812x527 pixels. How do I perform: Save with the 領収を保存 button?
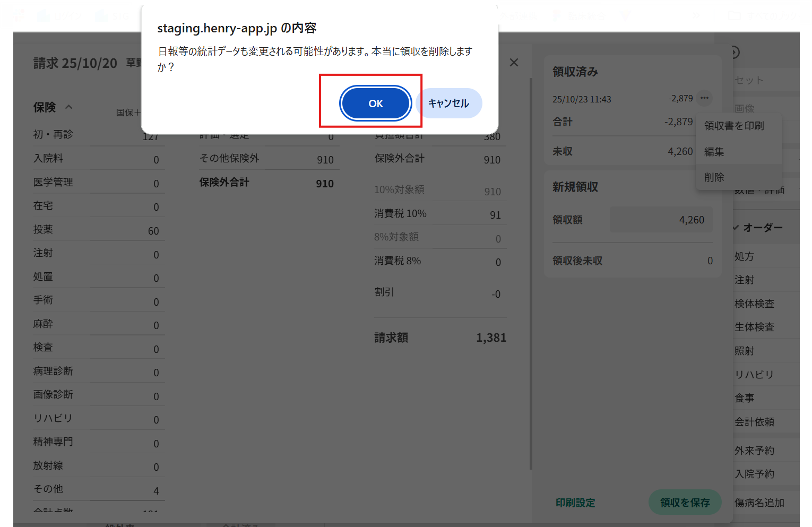coord(685,503)
